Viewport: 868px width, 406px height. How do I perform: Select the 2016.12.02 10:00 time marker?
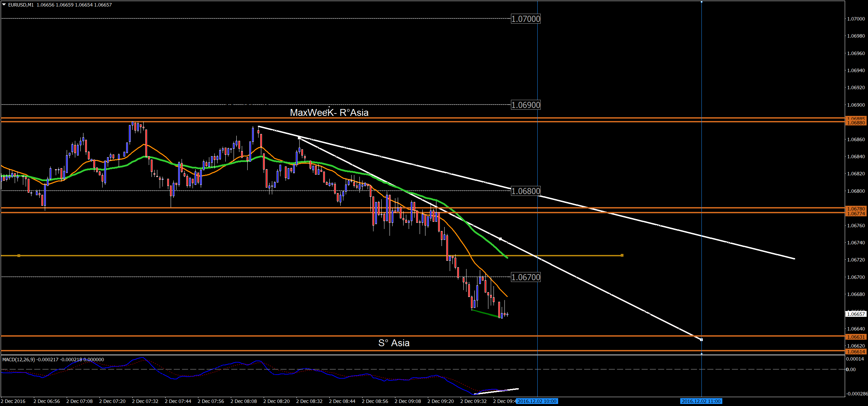[x=537, y=401]
